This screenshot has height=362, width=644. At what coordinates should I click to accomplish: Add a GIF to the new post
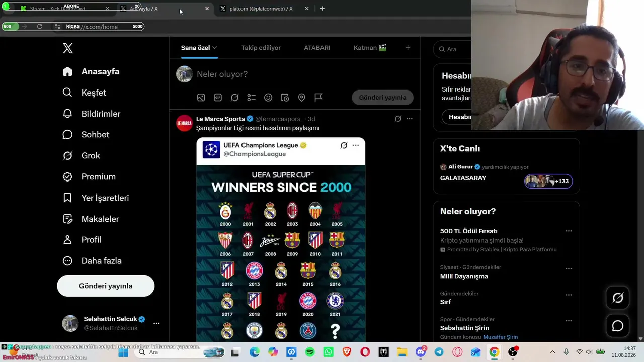[218, 98]
